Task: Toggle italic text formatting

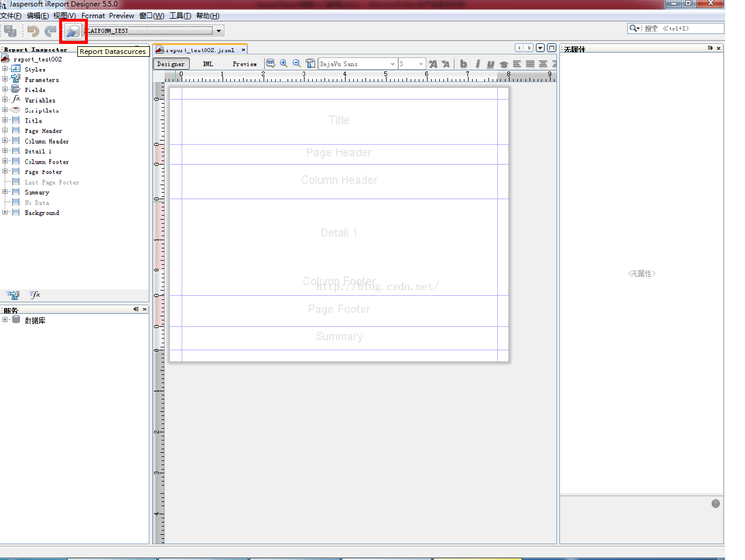Action: tap(477, 64)
